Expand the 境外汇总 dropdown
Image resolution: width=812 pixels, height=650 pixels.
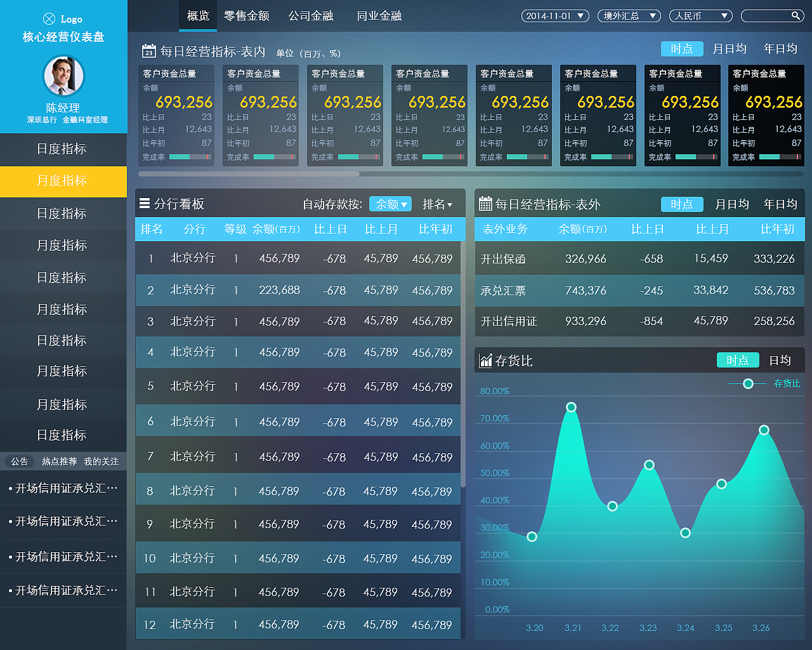click(629, 16)
